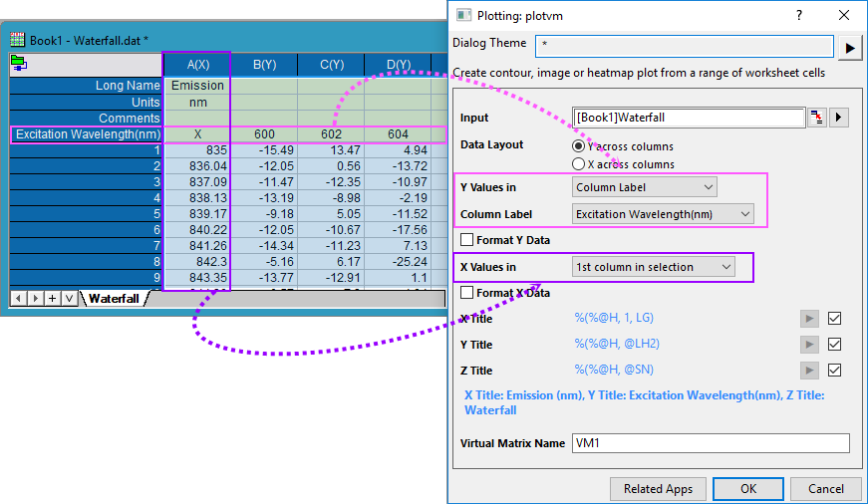Image resolution: width=868 pixels, height=504 pixels.
Task: Click the Related Apps button
Action: (658, 489)
